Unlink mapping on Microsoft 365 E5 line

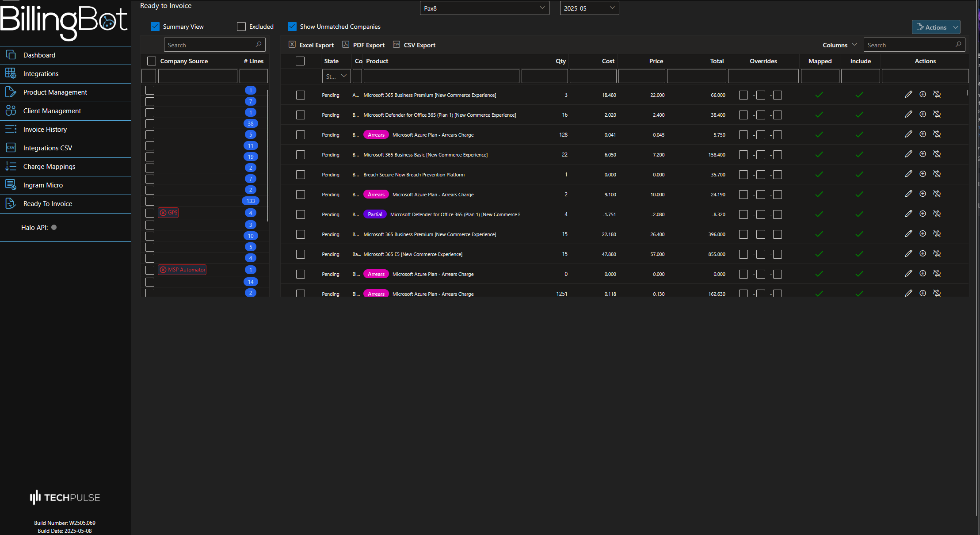[937, 253]
